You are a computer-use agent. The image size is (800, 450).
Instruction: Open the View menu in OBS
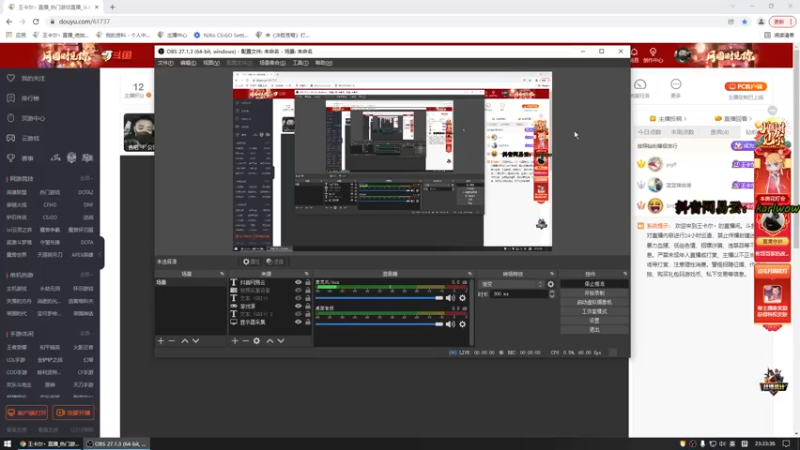click(211, 63)
